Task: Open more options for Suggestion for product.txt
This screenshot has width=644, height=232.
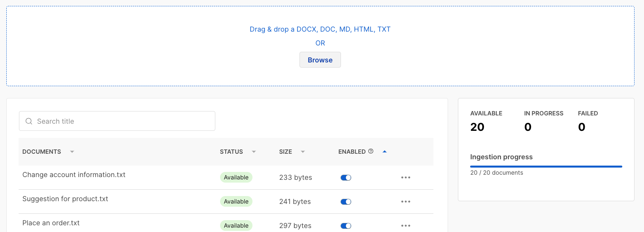Action: click(x=405, y=202)
